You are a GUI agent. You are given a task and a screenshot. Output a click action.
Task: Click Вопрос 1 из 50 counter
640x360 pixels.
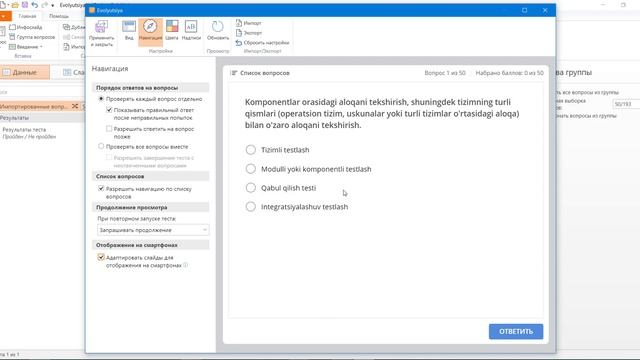444,73
